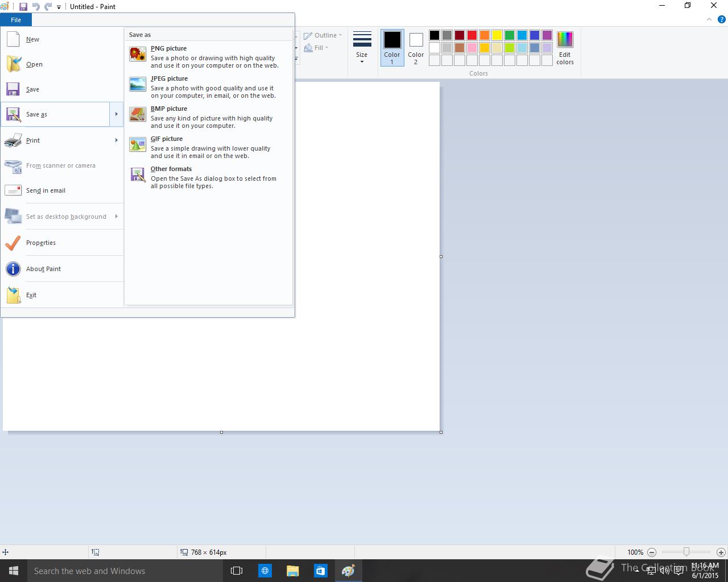Image resolution: width=728 pixels, height=582 pixels.
Task: Click the Print printer icon
Action: click(13, 140)
